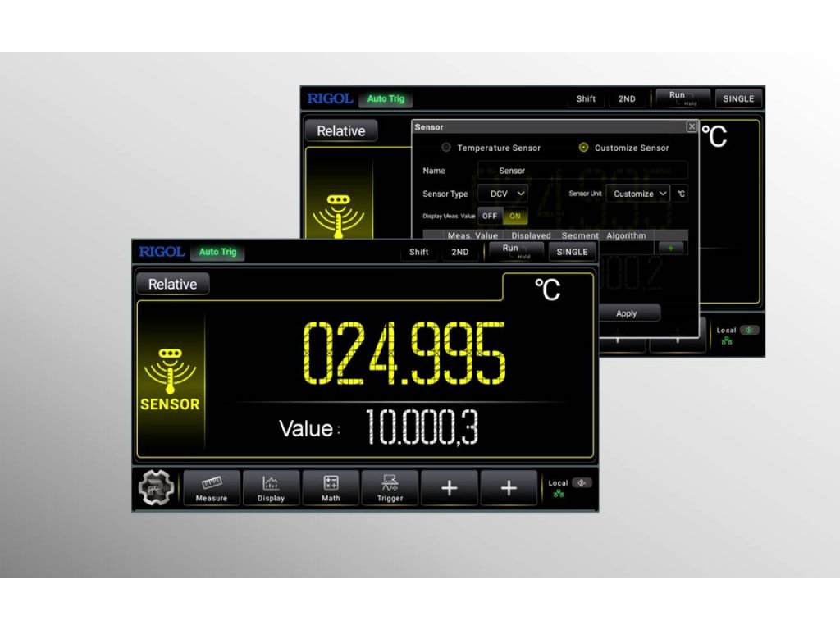The height and width of the screenshot is (630, 840).
Task: Open the Display menu in front window
Action: pyautogui.click(x=271, y=487)
